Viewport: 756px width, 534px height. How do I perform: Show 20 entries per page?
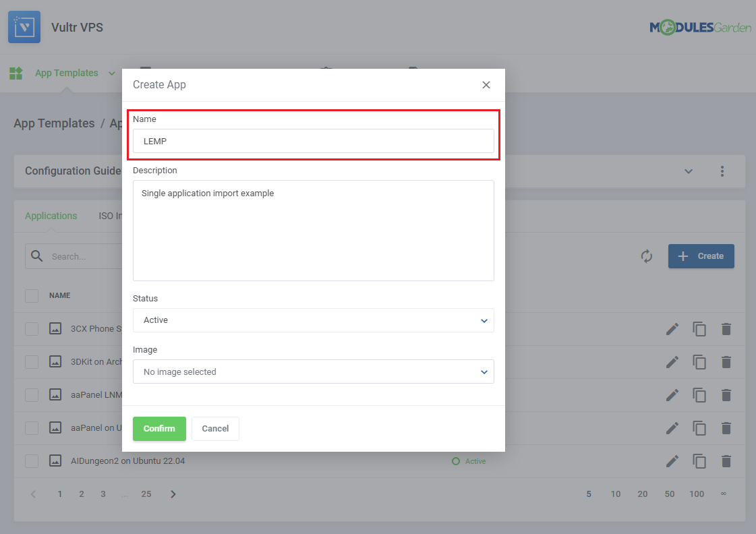(643, 494)
